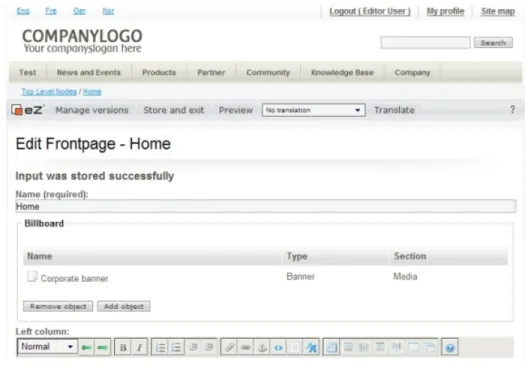525x369 pixels.
Task: Select the Partner menu item
Action: [211, 72]
